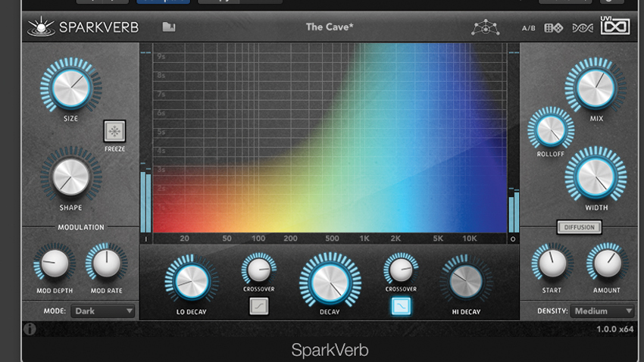
Task: Click the input level meter
Action: click(x=145, y=142)
